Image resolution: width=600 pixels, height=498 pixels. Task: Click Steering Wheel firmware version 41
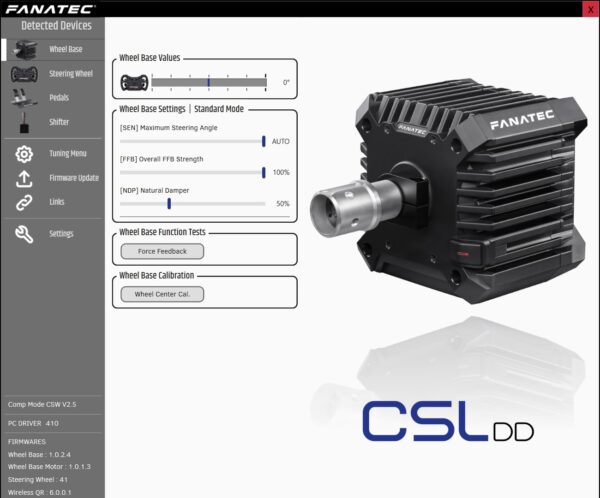point(38,479)
